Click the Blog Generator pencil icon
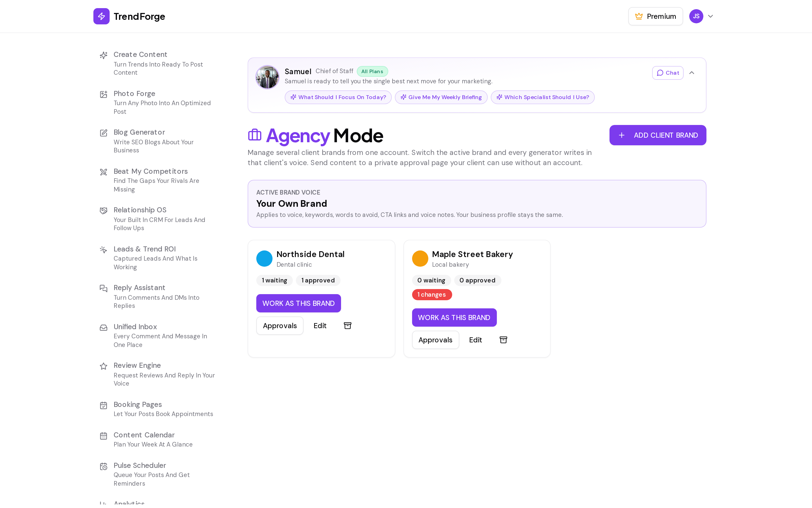The width and height of the screenshot is (812, 508). coord(104,133)
